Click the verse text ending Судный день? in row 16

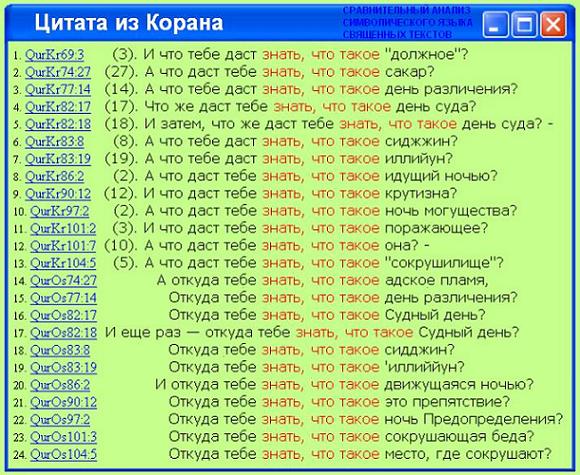[x=327, y=316]
